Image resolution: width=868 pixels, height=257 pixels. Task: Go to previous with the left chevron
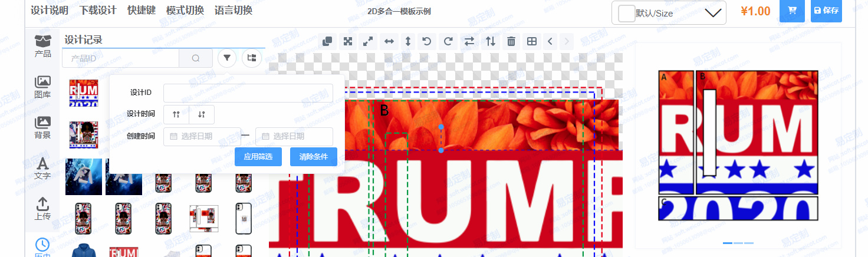click(x=550, y=41)
